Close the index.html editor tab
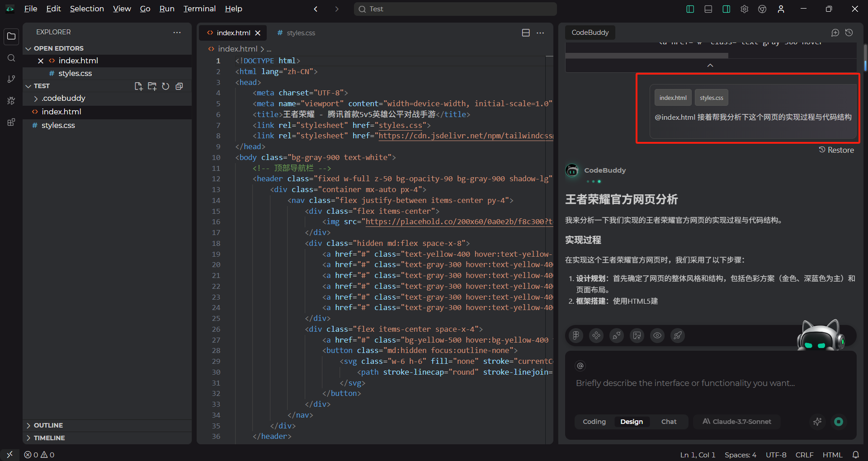 [x=258, y=33]
